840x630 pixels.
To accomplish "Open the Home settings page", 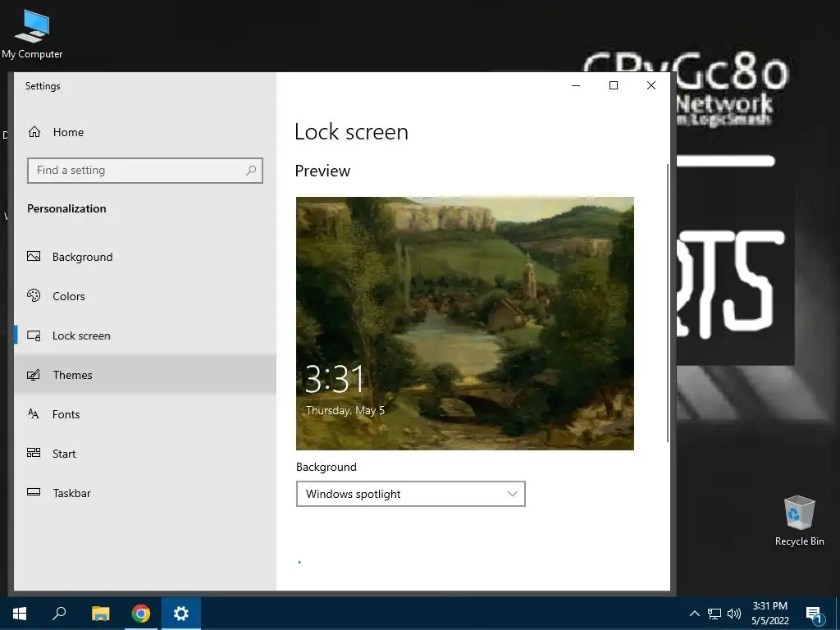I will tap(144, 132).
